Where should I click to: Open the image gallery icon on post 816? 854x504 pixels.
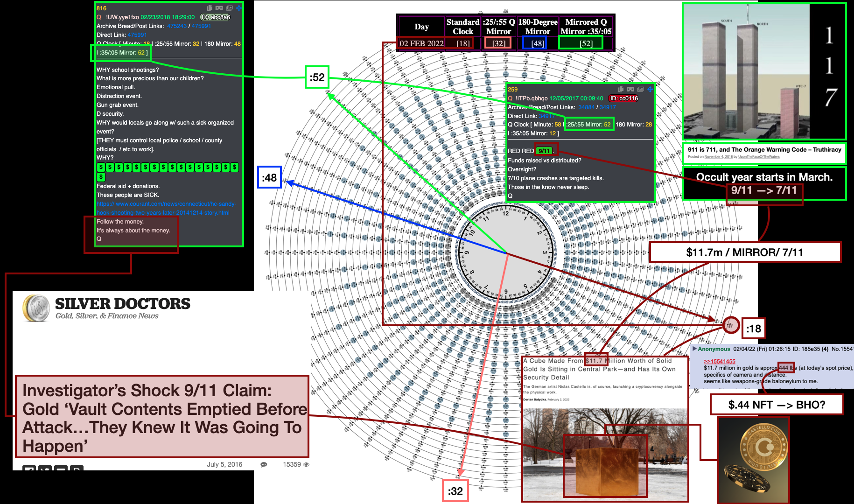click(229, 8)
